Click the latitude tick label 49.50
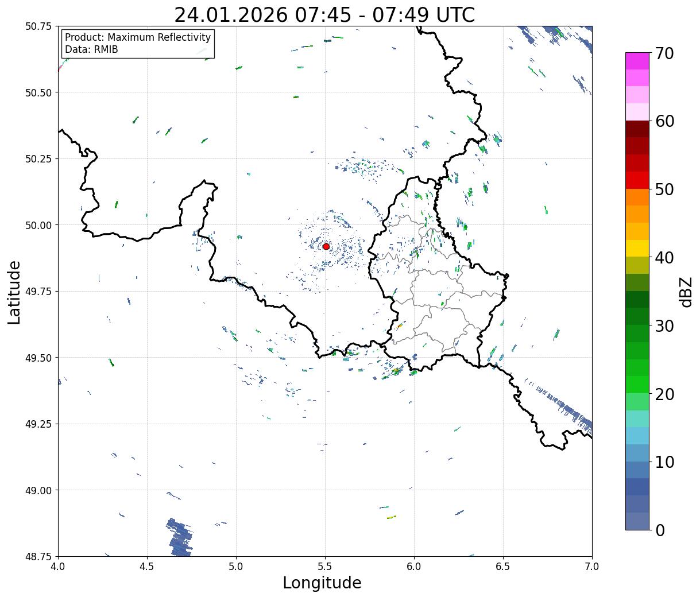Image resolution: width=700 pixels, height=597 pixels. coord(38,358)
